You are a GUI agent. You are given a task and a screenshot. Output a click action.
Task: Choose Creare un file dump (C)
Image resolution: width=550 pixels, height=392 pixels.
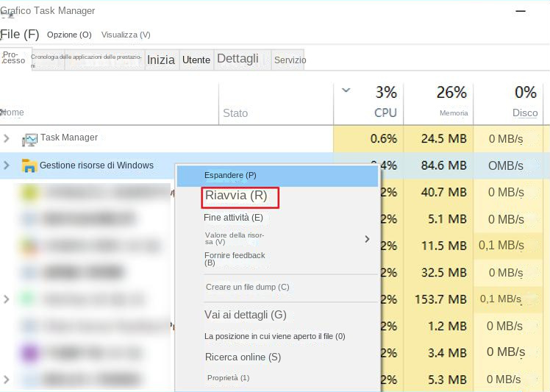point(248,287)
